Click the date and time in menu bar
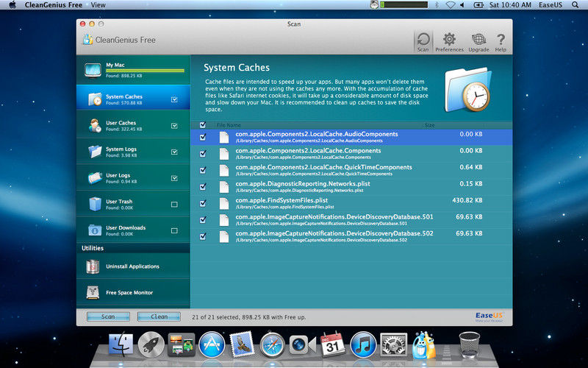The width and height of the screenshot is (588, 368). point(510,5)
